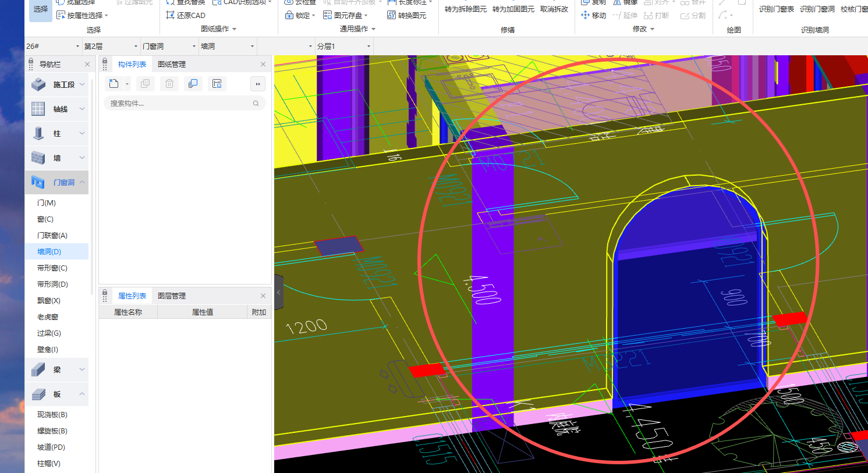The image size is (868, 473).
Task: Open the 墙洞 component type dropdown
Action: (x=227, y=46)
